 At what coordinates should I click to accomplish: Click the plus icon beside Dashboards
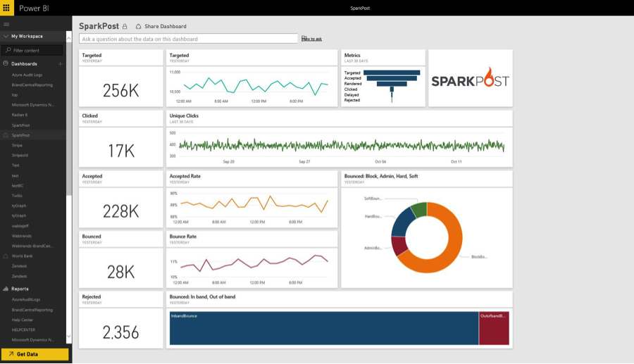pyautogui.click(x=61, y=64)
